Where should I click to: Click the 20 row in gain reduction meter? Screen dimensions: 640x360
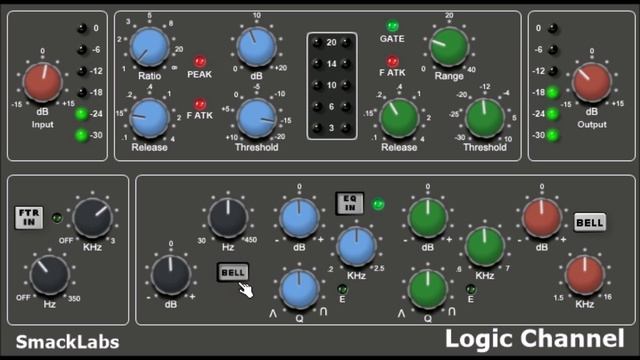click(331, 42)
